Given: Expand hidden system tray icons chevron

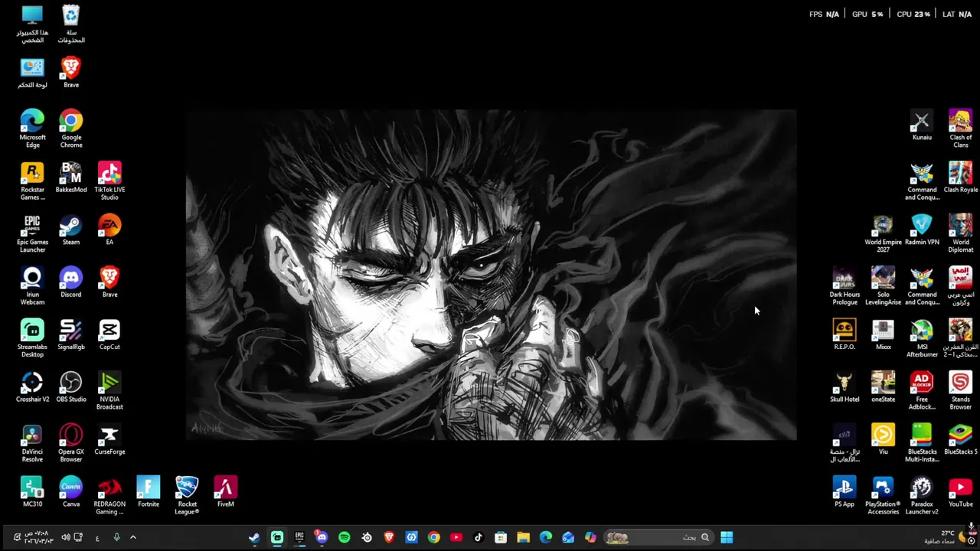Looking at the screenshot, I should click(x=132, y=537).
